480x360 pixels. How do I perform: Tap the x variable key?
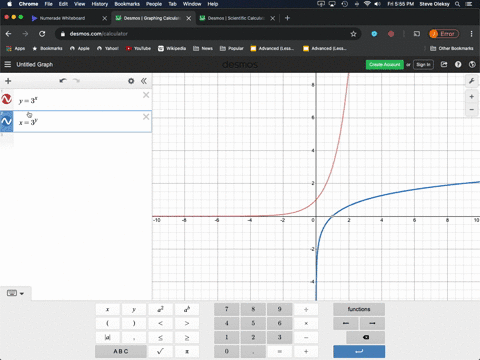[108, 309]
